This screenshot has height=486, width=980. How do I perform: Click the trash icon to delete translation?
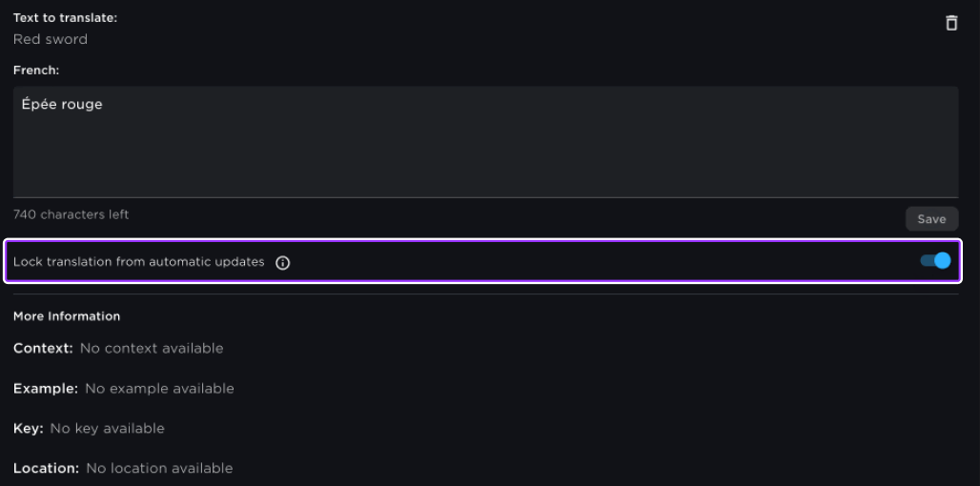pos(950,23)
